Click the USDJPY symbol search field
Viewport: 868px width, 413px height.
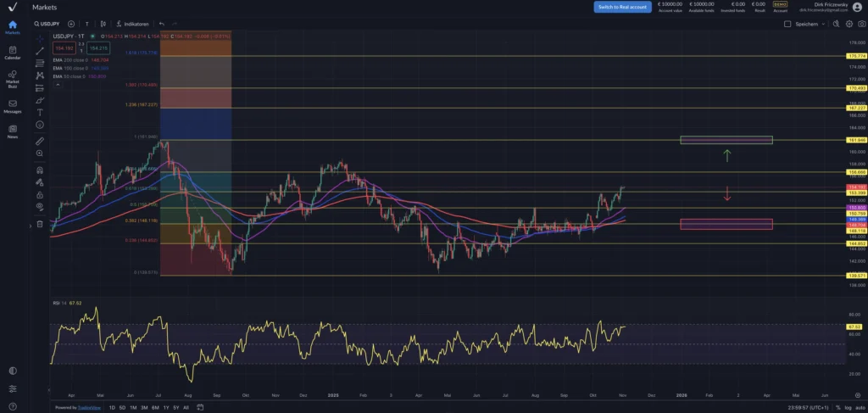(x=49, y=24)
